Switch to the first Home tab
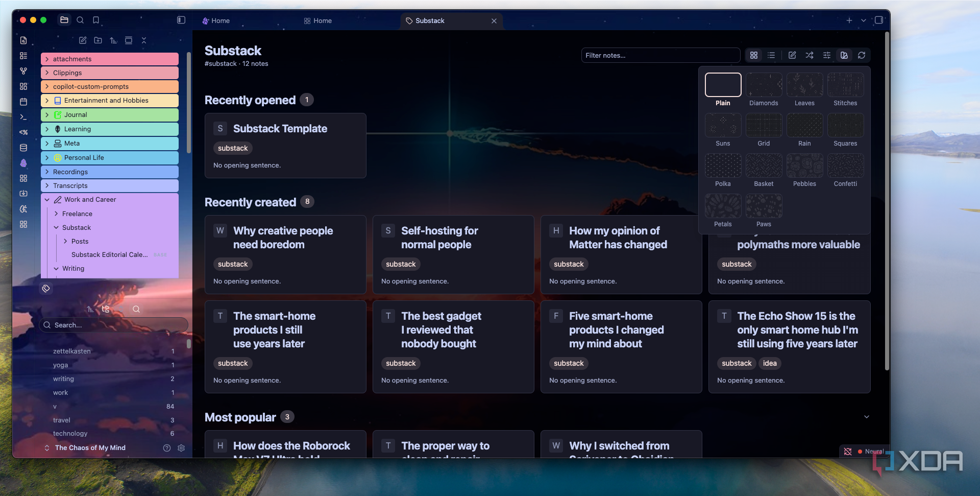Image resolution: width=980 pixels, height=496 pixels. click(x=216, y=21)
